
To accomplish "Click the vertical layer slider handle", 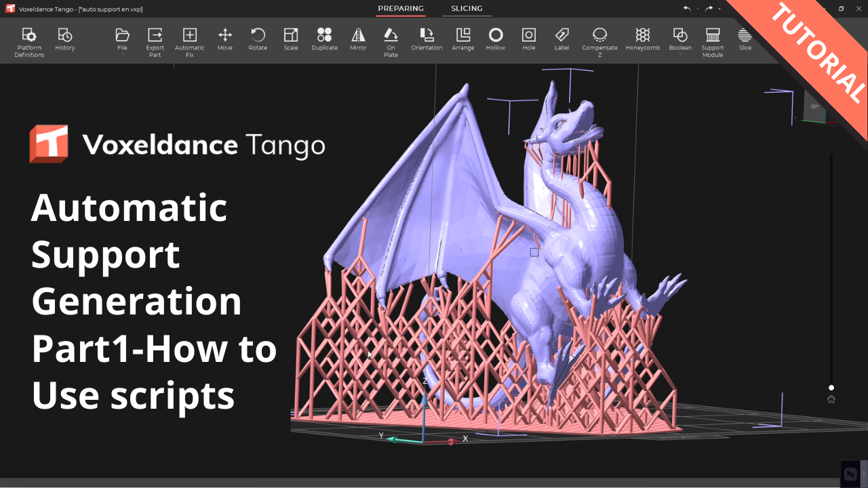I will point(831,388).
